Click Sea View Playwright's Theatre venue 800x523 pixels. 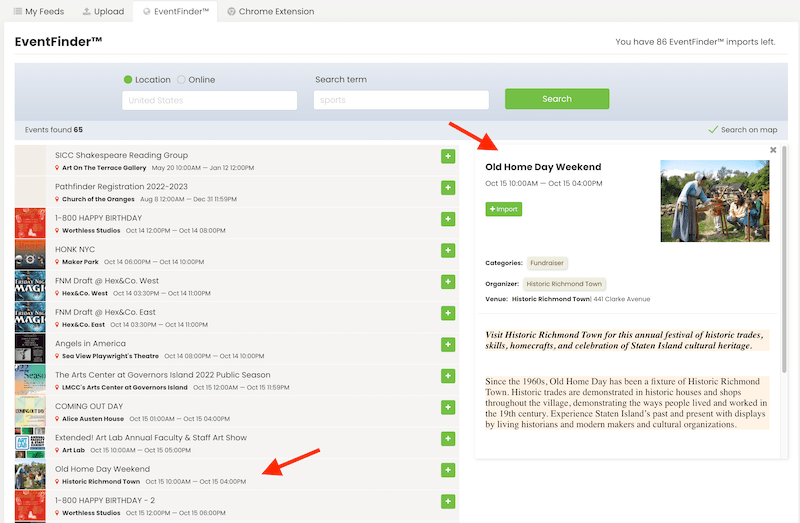[x=110, y=356]
